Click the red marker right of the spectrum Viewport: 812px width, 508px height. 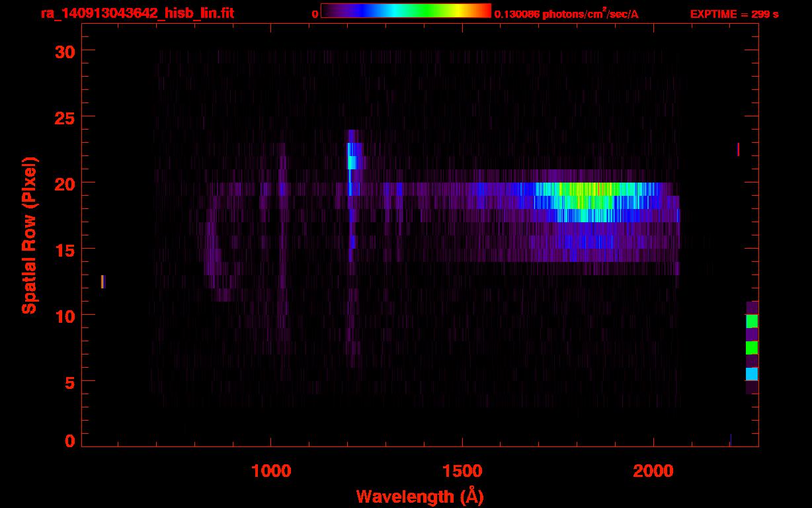[x=738, y=149]
